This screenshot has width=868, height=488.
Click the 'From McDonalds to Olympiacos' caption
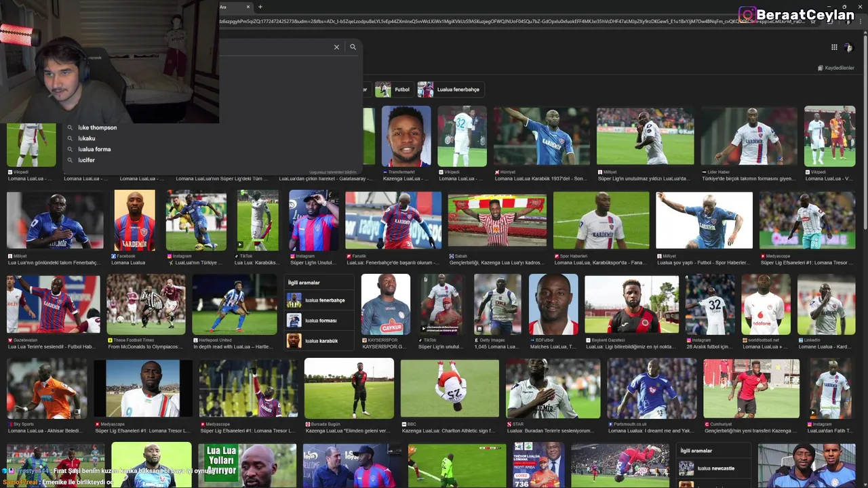(144, 346)
